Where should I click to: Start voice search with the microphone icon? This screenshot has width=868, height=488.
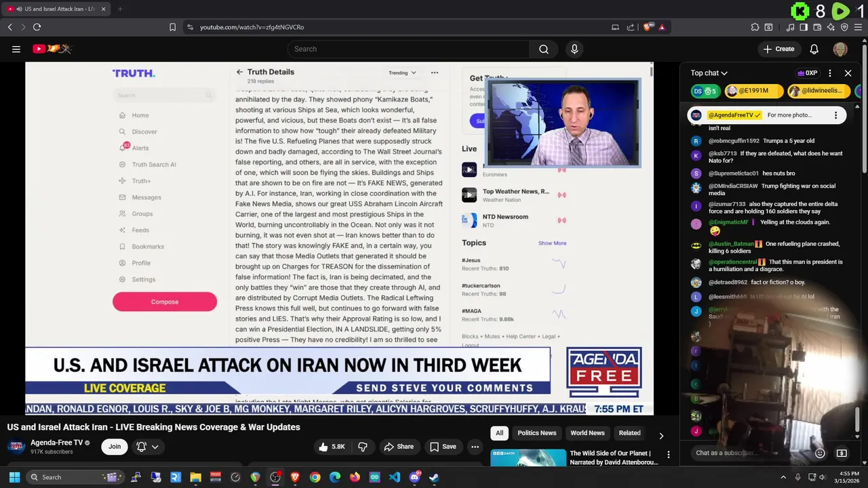574,49
